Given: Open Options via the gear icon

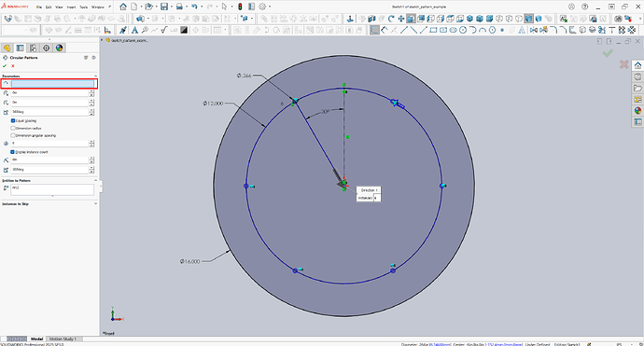Looking at the screenshot, I should pyautogui.click(x=262, y=7).
